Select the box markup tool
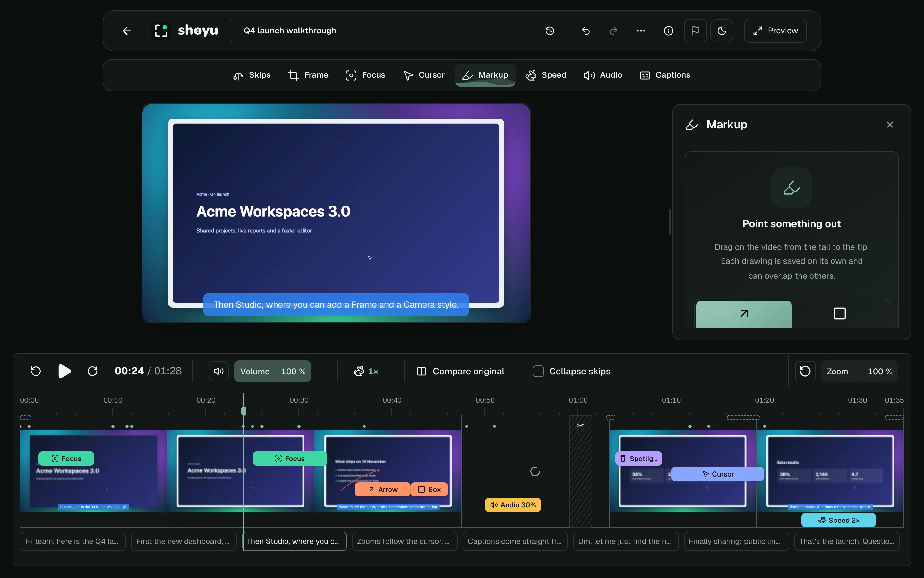The width and height of the screenshot is (924, 578). tap(840, 314)
